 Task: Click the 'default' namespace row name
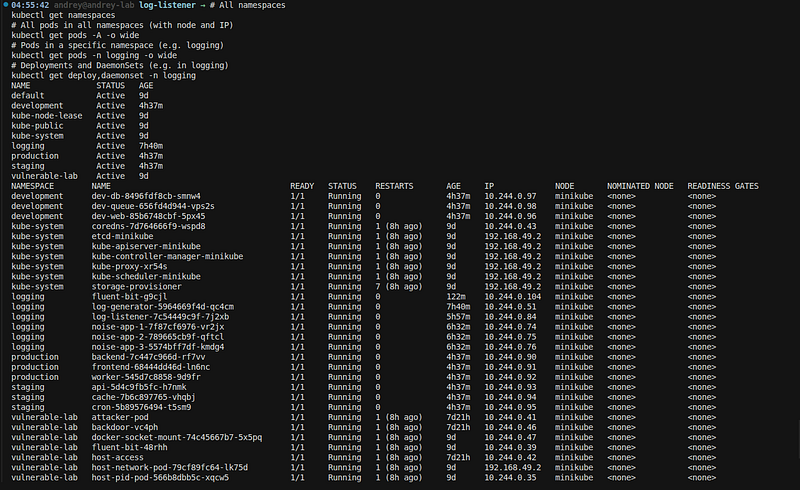(x=28, y=95)
